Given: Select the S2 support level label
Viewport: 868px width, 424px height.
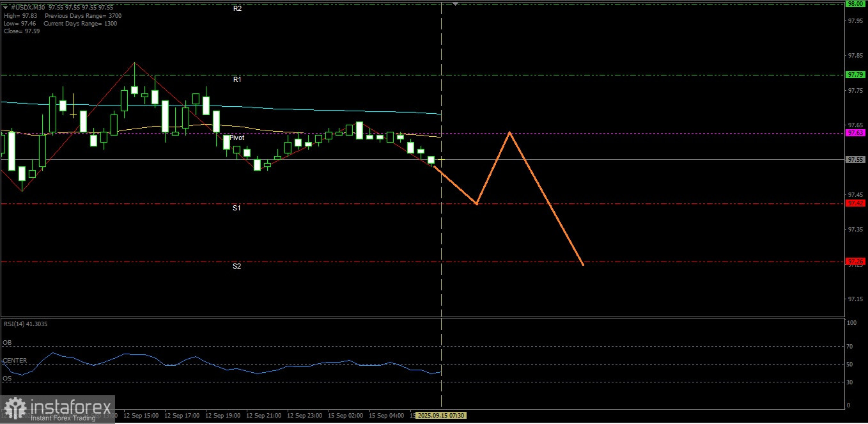Looking at the screenshot, I should pos(236,266).
